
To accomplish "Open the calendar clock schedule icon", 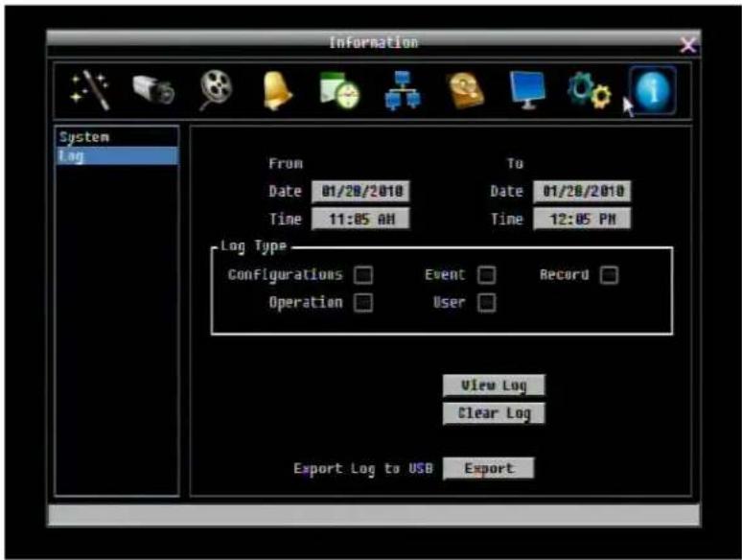I will coord(339,90).
